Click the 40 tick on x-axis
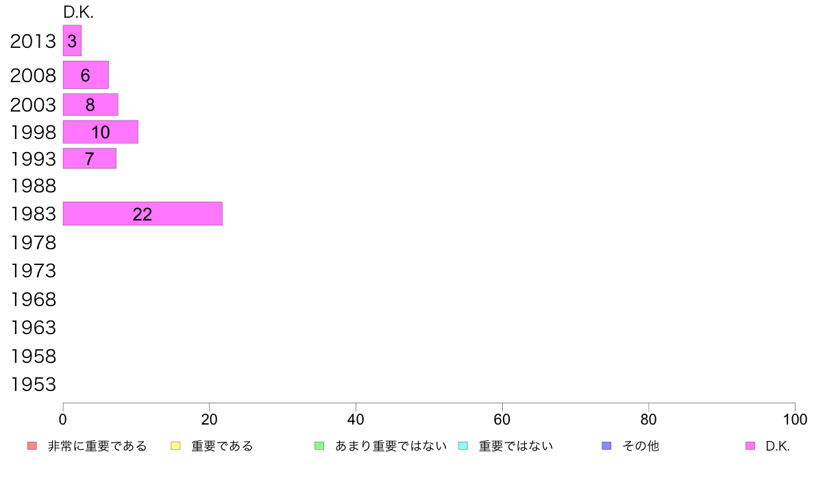 pyautogui.click(x=356, y=419)
